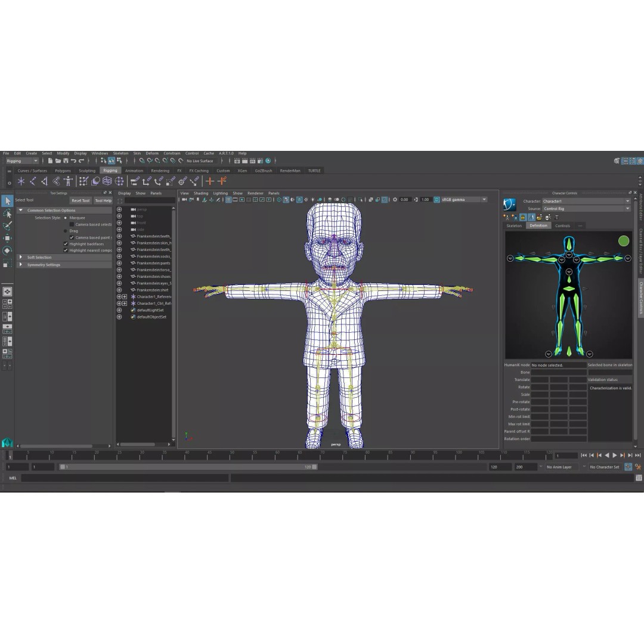Click the MEL command line input field
This screenshot has width=644, height=644.
tap(125, 478)
